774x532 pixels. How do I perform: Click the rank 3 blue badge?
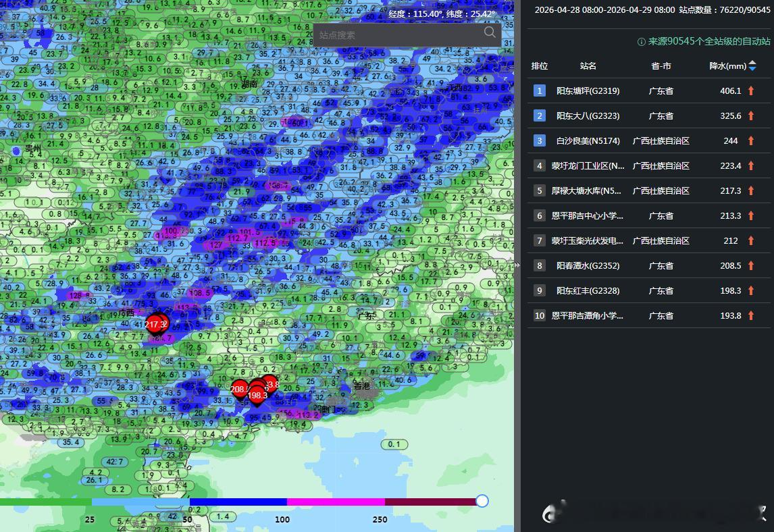point(540,140)
